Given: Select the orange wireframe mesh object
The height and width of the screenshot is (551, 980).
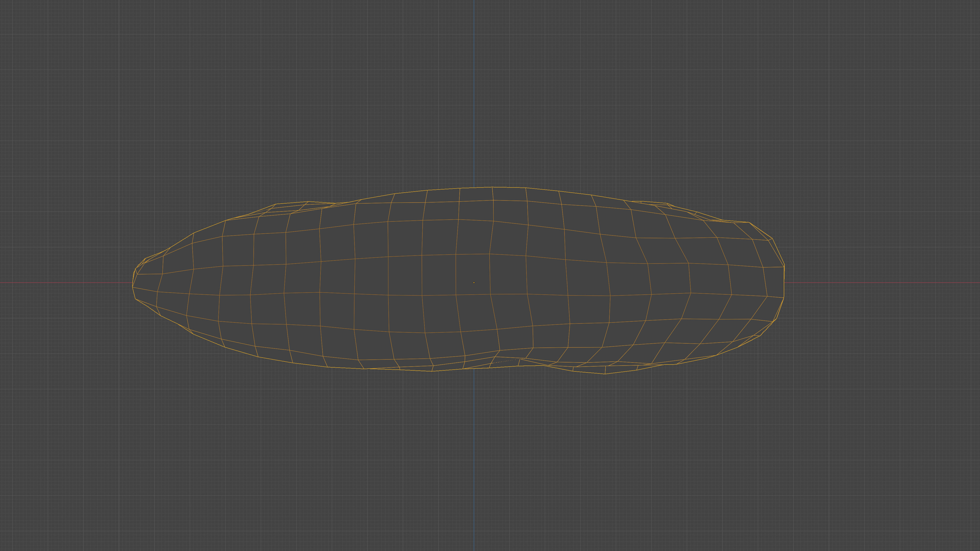Looking at the screenshot, I should click(x=458, y=281).
